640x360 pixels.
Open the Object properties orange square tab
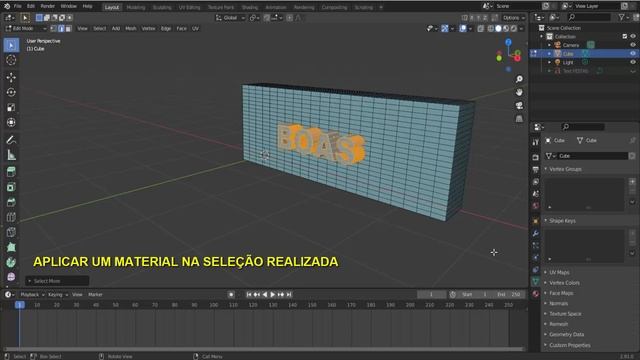[x=536, y=221]
